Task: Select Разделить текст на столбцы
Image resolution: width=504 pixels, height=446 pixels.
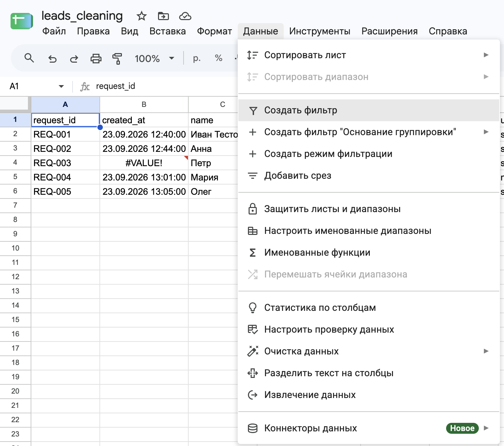Action: (369, 373)
